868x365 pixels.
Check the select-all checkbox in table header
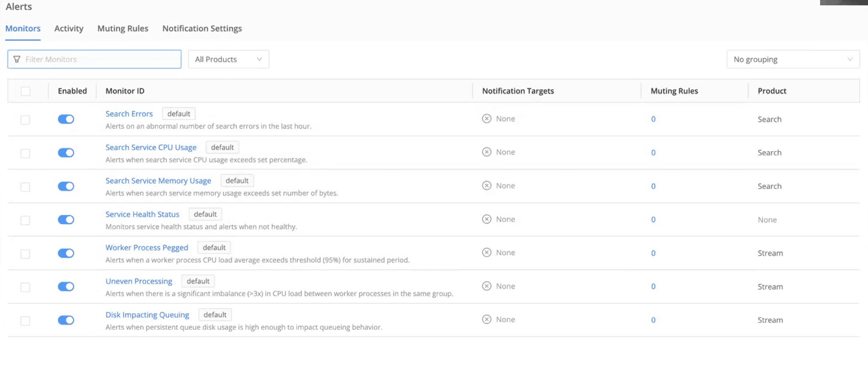pyautogui.click(x=26, y=91)
